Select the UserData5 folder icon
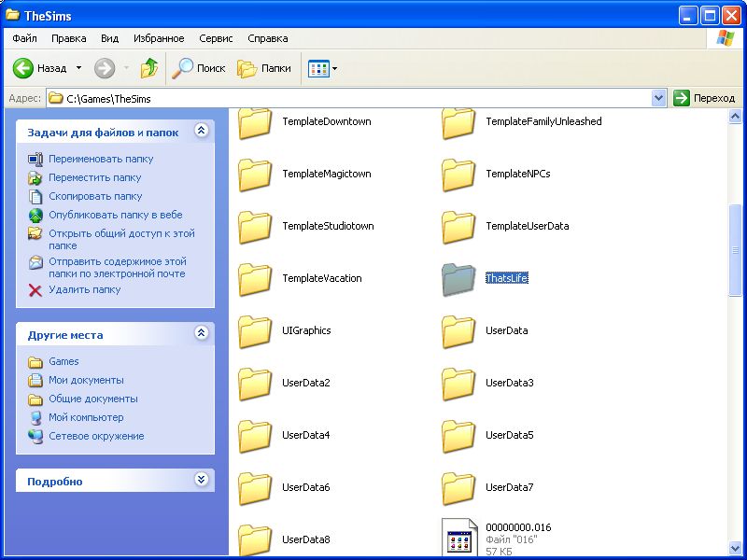Viewport: 747px width, 560px height. pos(458,436)
